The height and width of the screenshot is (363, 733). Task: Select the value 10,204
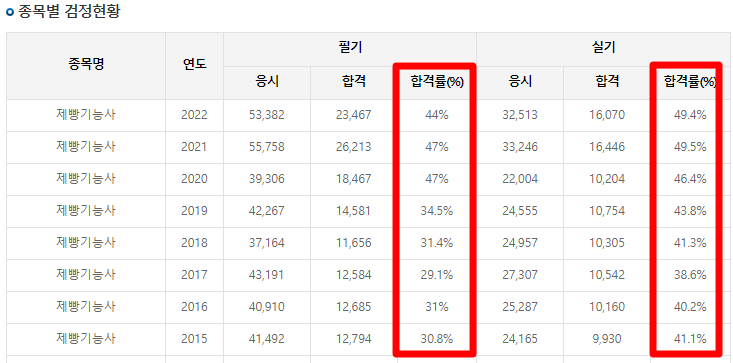(607, 179)
